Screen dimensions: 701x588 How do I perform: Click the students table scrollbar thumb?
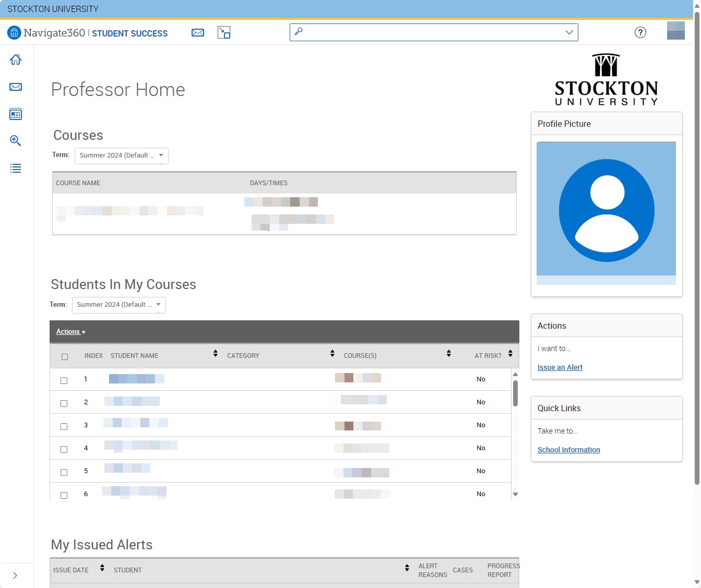point(515,393)
